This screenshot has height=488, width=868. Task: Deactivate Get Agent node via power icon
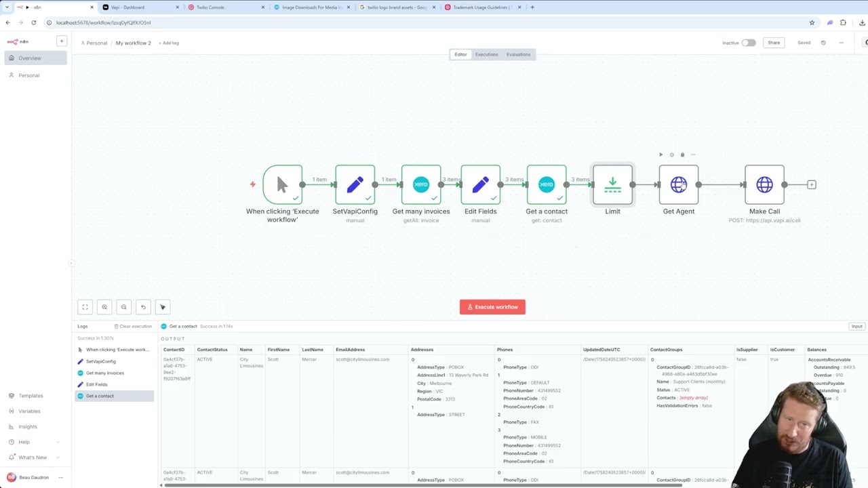click(x=672, y=155)
